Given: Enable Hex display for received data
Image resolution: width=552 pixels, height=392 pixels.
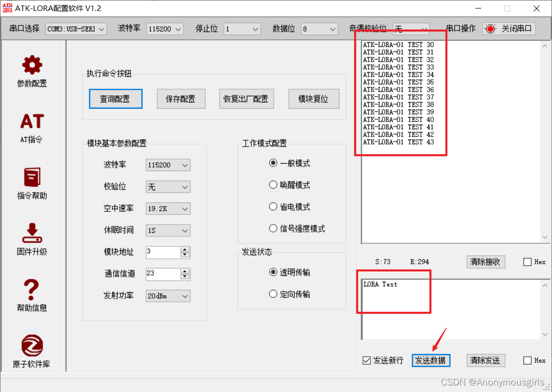Looking at the screenshot, I should pyautogui.click(x=527, y=261).
